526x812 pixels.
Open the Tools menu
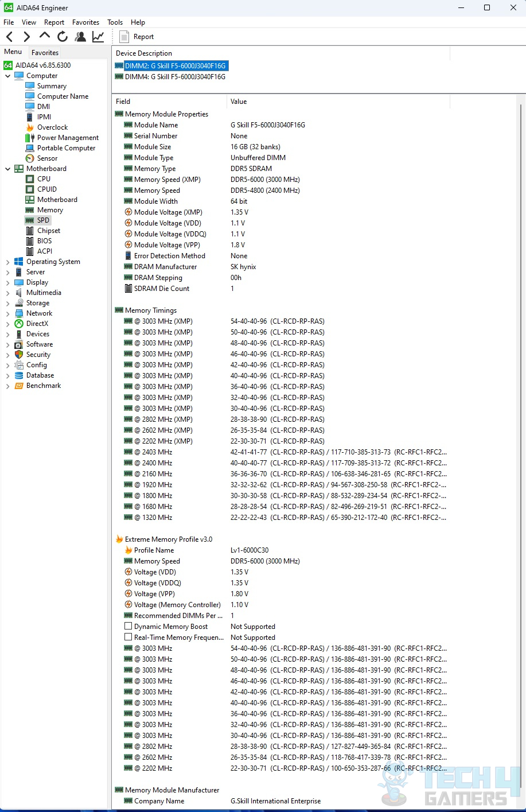click(x=115, y=22)
